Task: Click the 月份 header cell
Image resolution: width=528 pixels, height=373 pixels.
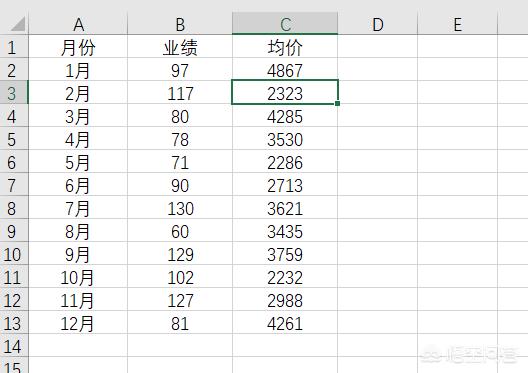Action: click(x=78, y=46)
